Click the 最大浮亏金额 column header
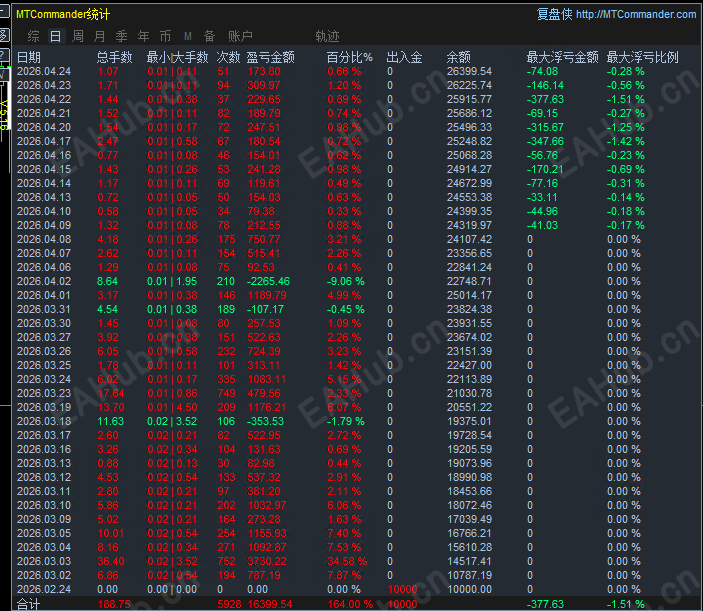703x611 pixels. (563, 57)
